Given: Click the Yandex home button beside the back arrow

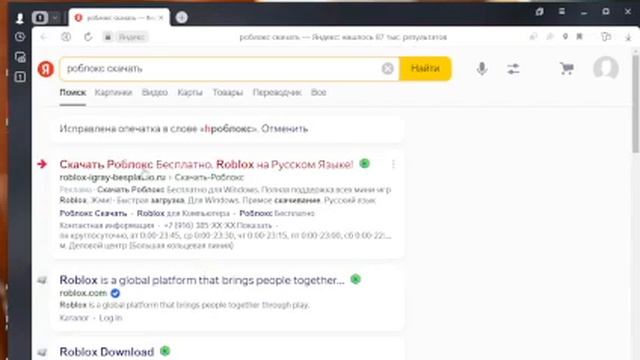Looking at the screenshot, I should click(66, 37).
